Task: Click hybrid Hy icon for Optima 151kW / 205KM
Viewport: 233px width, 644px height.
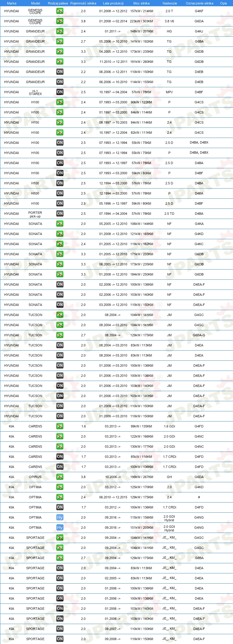Action: coord(60,528)
